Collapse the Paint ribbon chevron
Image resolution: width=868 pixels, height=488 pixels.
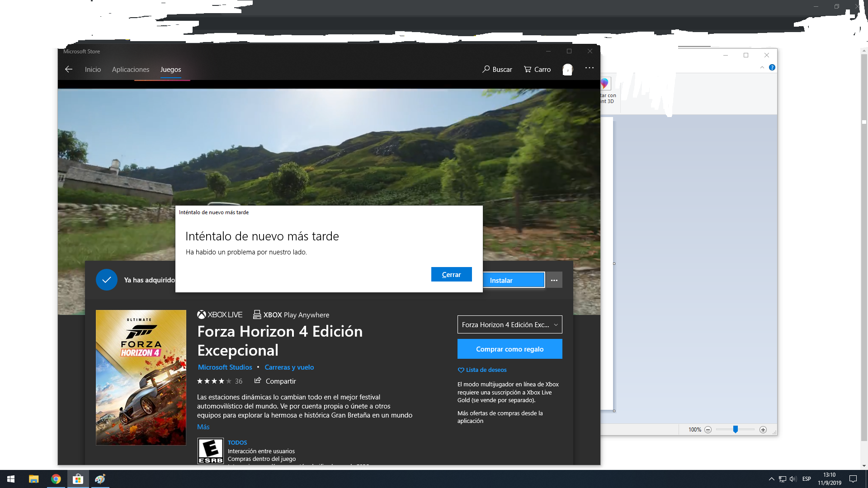point(762,67)
